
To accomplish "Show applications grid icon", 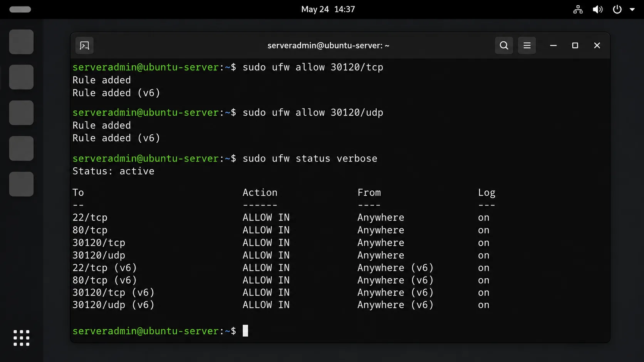I will click(22, 338).
